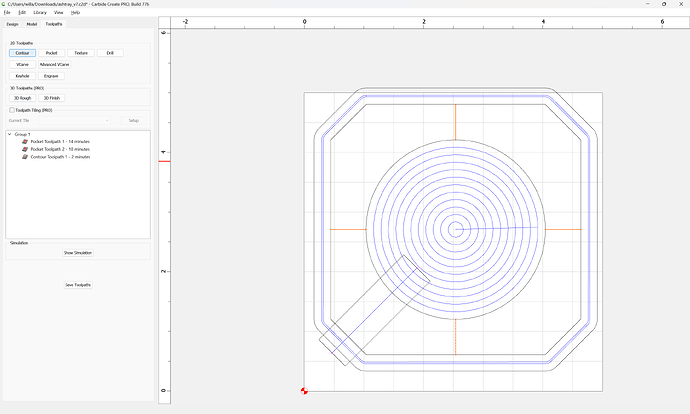Click the tiling Setup button
Viewport: 690px width, 414px height.
134,120
